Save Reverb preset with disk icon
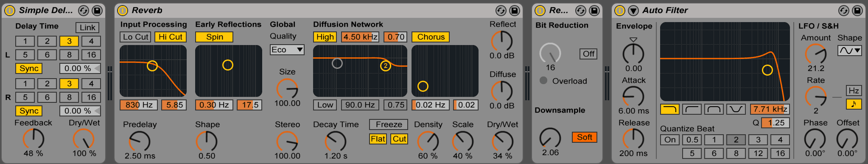 point(515,11)
